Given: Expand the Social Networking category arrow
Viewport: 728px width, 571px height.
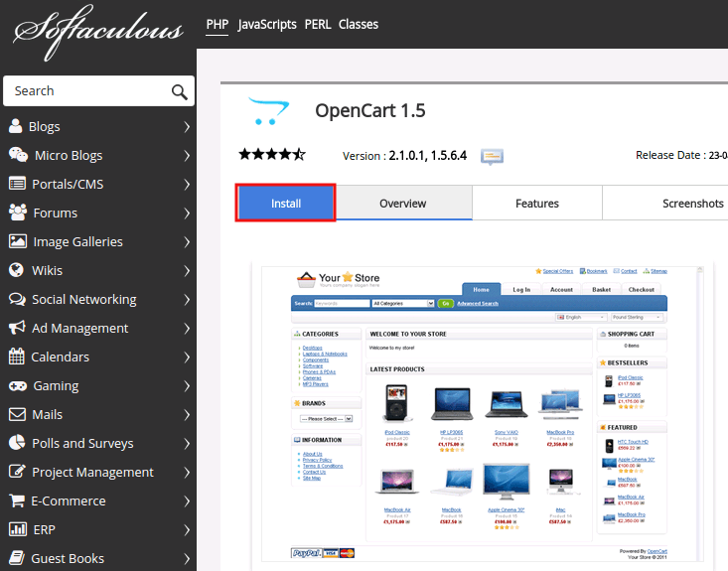Looking at the screenshot, I should tap(187, 300).
